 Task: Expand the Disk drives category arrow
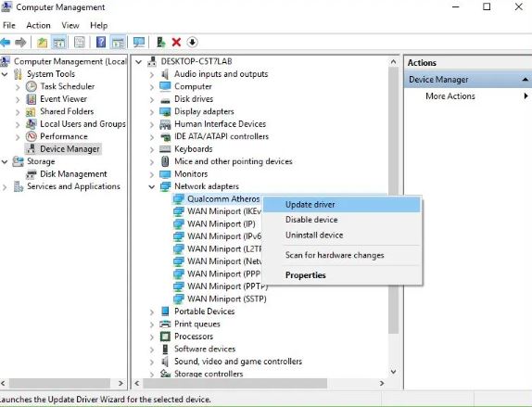coord(152,99)
